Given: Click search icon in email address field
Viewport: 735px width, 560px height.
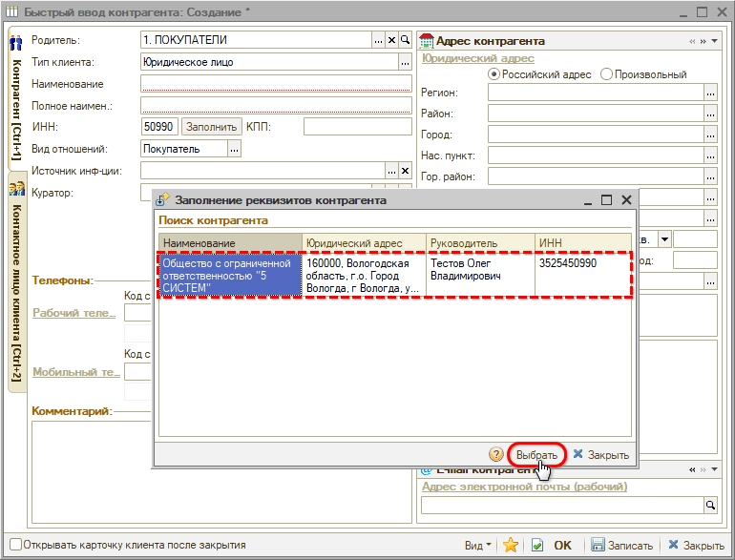Looking at the screenshot, I should (709, 506).
